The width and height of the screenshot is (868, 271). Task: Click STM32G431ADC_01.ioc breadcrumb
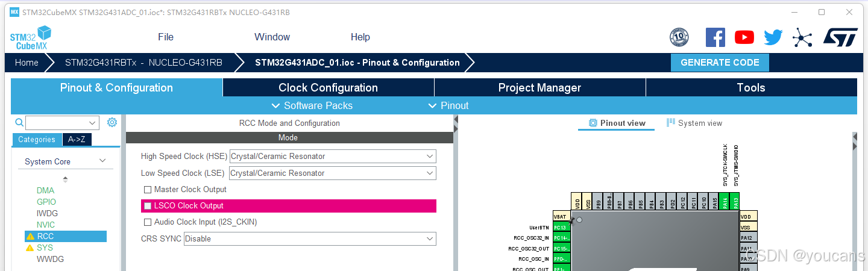click(x=357, y=63)
